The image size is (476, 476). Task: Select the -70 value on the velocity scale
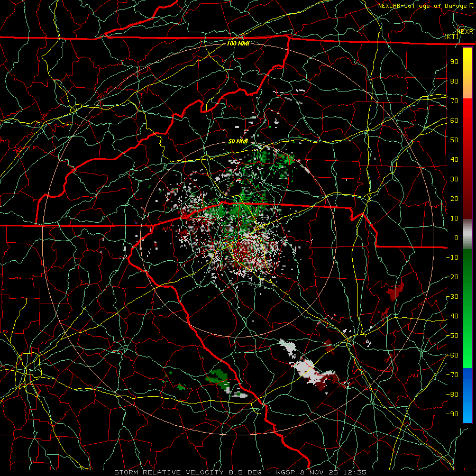tap(452, 375)
